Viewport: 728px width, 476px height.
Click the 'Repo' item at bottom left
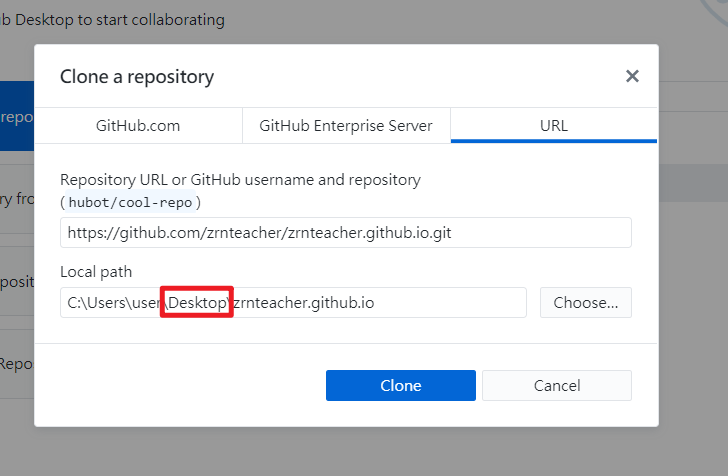point(17,364)
